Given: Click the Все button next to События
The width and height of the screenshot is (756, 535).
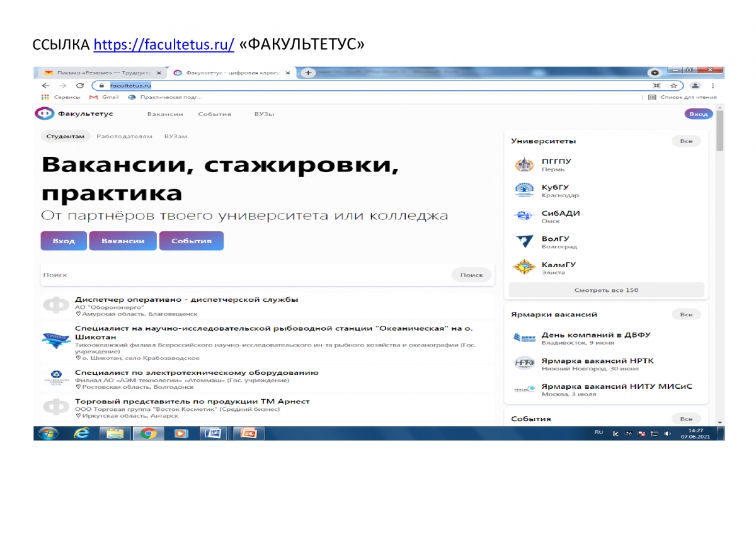Looking at the screenshot, I should [x=686, y=418].
